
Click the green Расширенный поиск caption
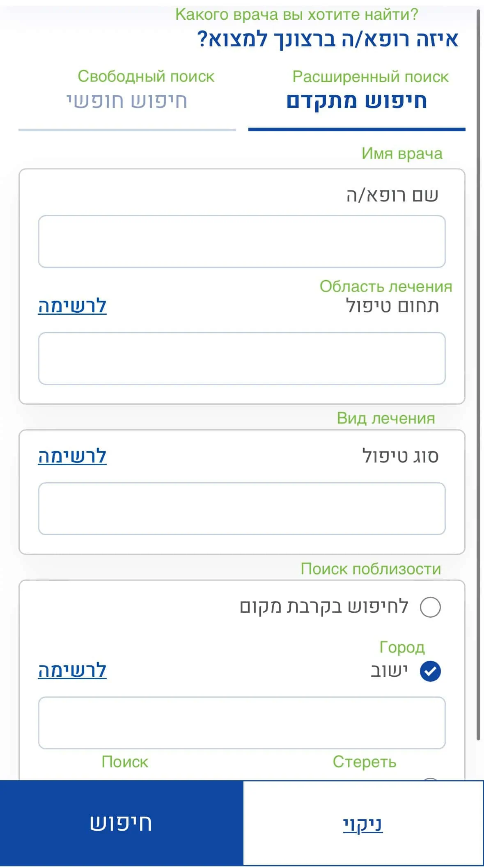pos(370,77)
